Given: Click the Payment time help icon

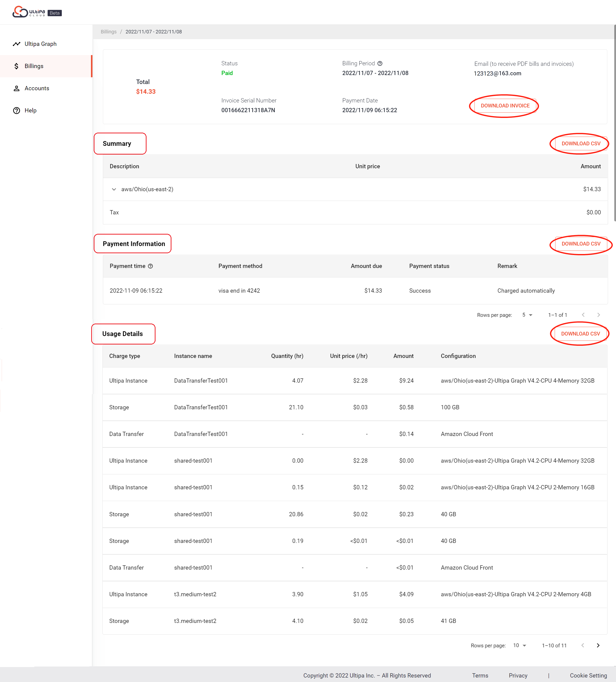Looking at the screenshot, I should coord(151,266).
